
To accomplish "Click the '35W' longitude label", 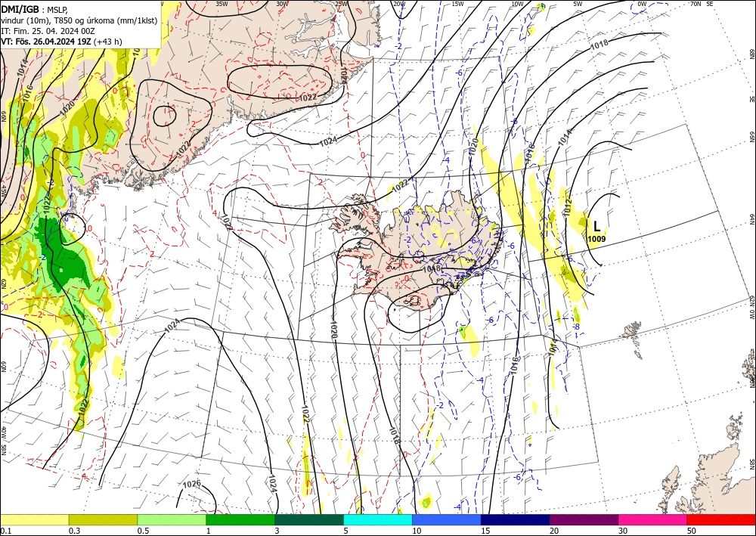I will [222, 4].
